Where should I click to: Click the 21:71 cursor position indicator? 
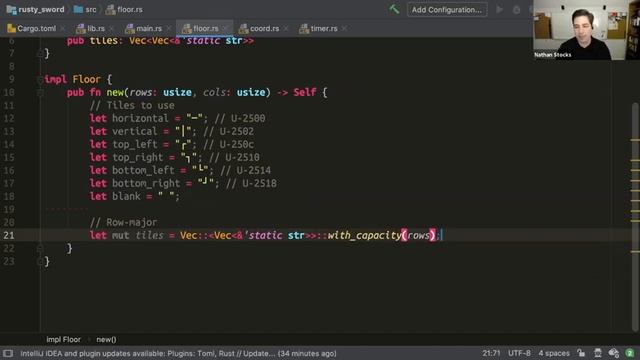pos(491,353)
